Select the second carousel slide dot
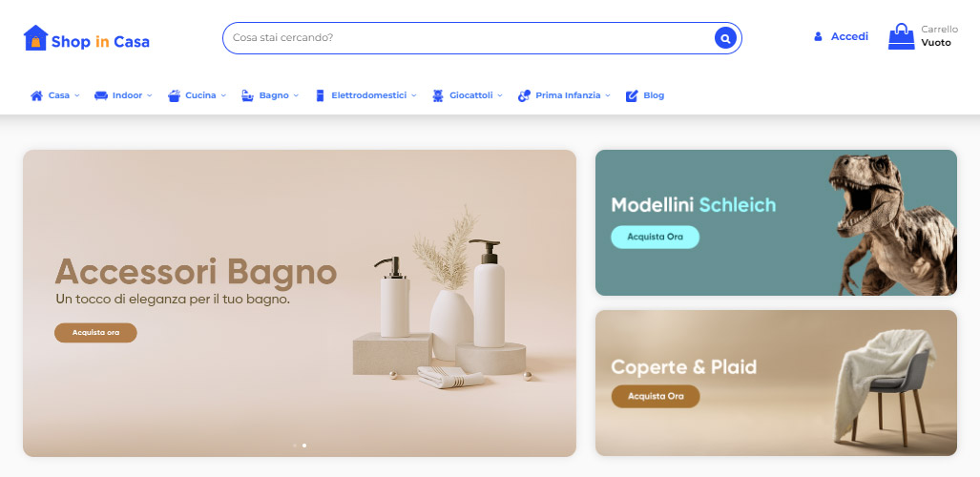Image resolution: width=980 pixels, height=477 pixels. (304, 446)
